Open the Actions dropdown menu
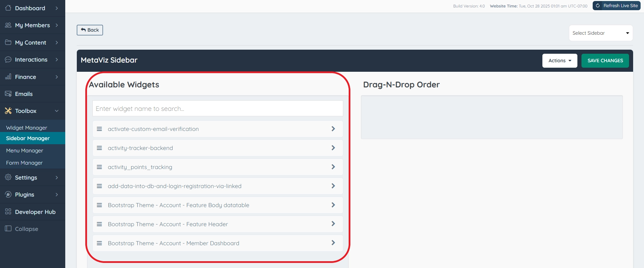This screenshot has height=268, width=644. 559,61
